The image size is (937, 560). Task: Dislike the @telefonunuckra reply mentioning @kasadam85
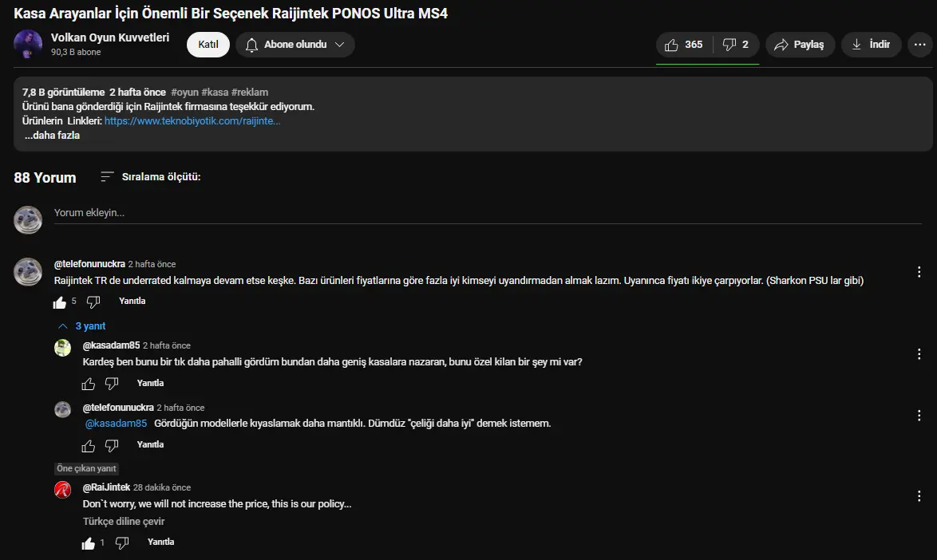[x=112, y=445]
